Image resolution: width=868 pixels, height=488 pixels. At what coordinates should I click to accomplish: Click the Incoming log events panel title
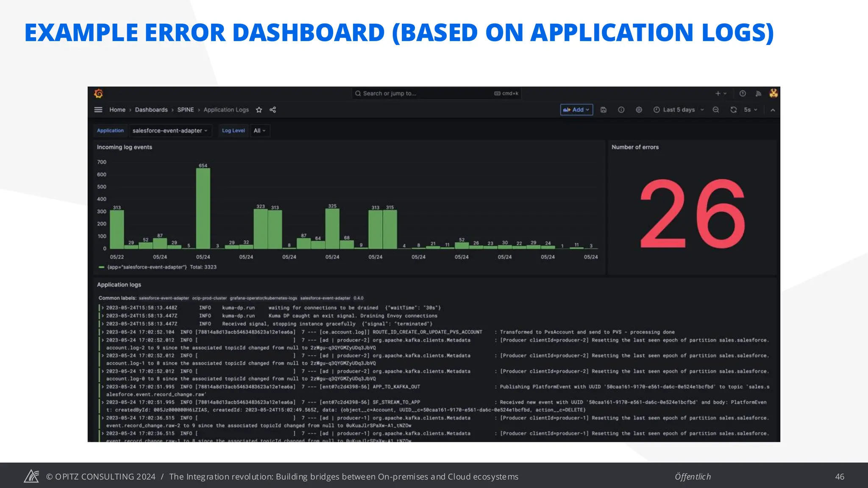[x=124, y=147]
